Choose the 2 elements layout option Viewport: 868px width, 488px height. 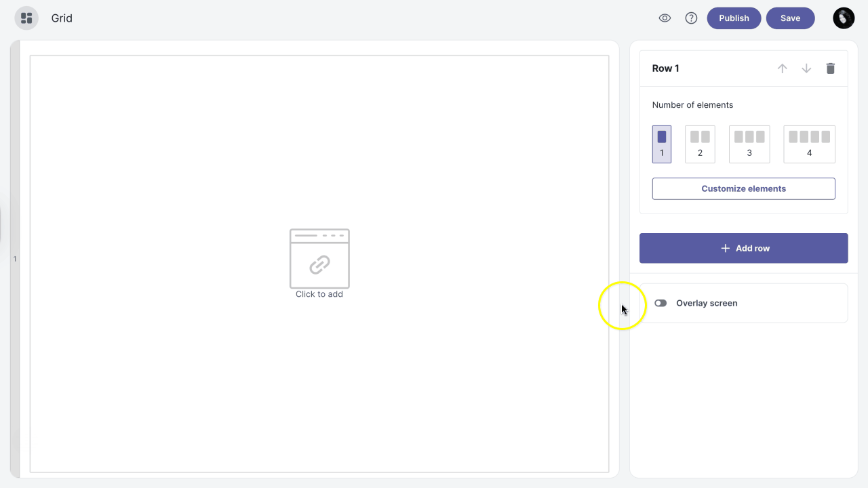pyautogui.click(x=700, y=144)
